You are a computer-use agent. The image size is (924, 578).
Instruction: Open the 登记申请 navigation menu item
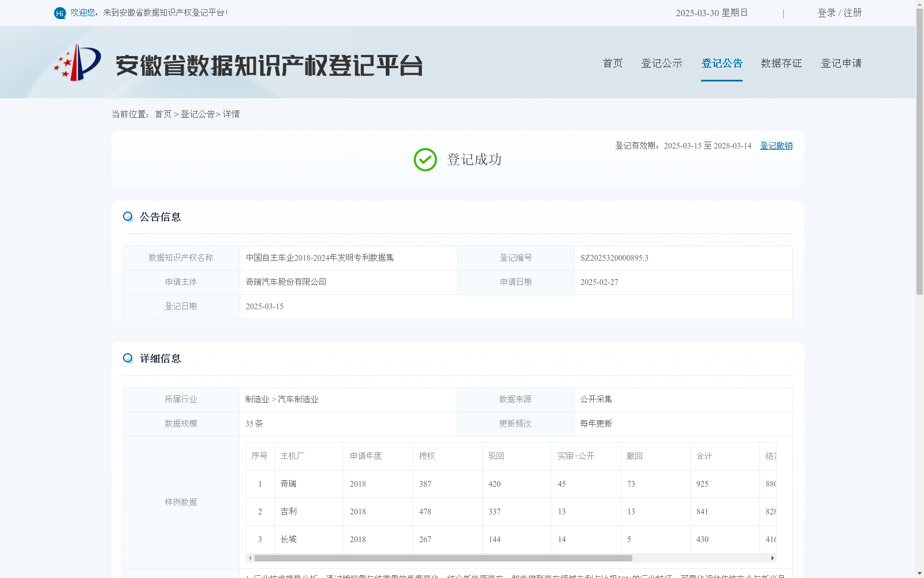[x=841, y=63]
